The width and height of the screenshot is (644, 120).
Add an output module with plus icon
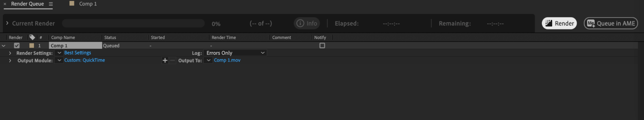(165, 60)
